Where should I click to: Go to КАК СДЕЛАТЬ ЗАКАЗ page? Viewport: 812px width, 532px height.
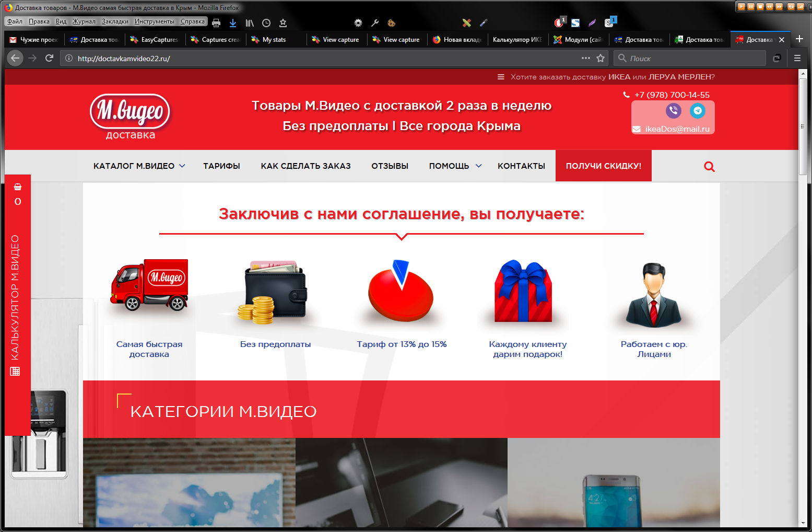(x=306, y=166)
